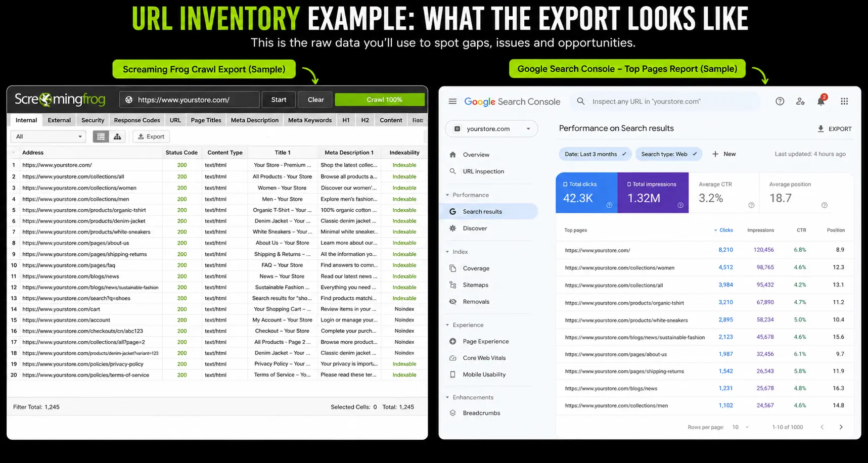Edit the Search type: Web filter chip
Image resolution: width=868 pixels, height=463 pixels.
(x=669, y=154)
